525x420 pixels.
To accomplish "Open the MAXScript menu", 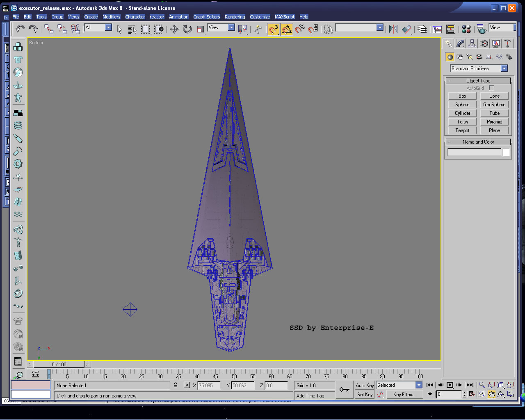I will 285,17.
